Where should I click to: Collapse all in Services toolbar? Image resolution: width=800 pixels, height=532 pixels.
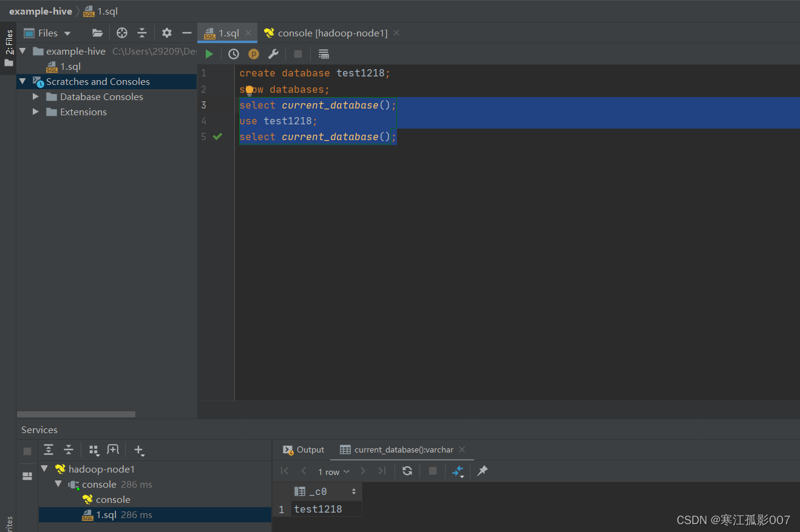click(69, 450)
